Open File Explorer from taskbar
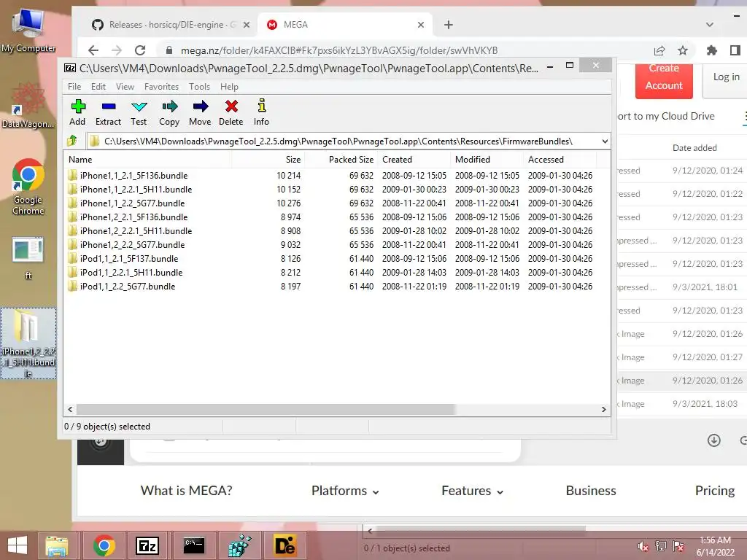Viewport: 747px width, 560px height. [57, 545]
